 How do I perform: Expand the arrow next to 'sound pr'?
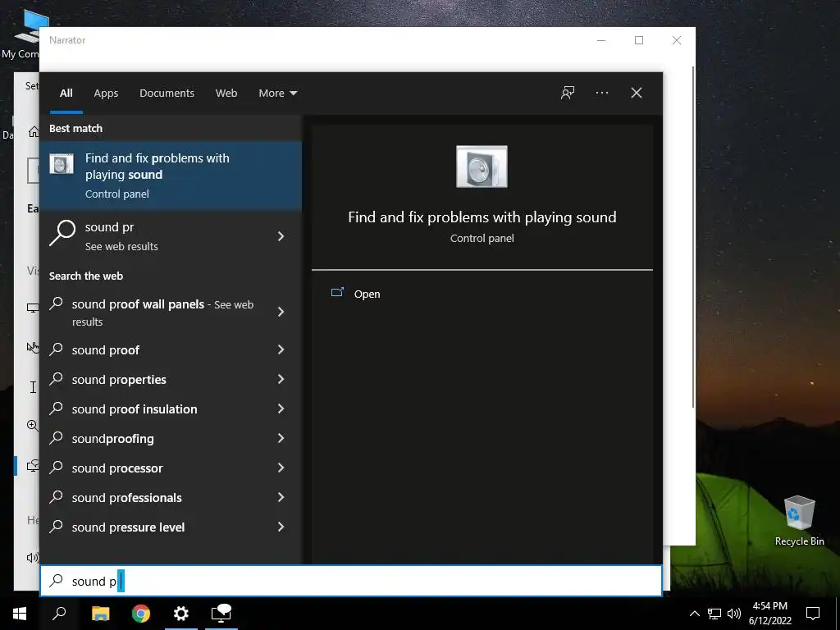pyautogui.click(x=281, y=236)
